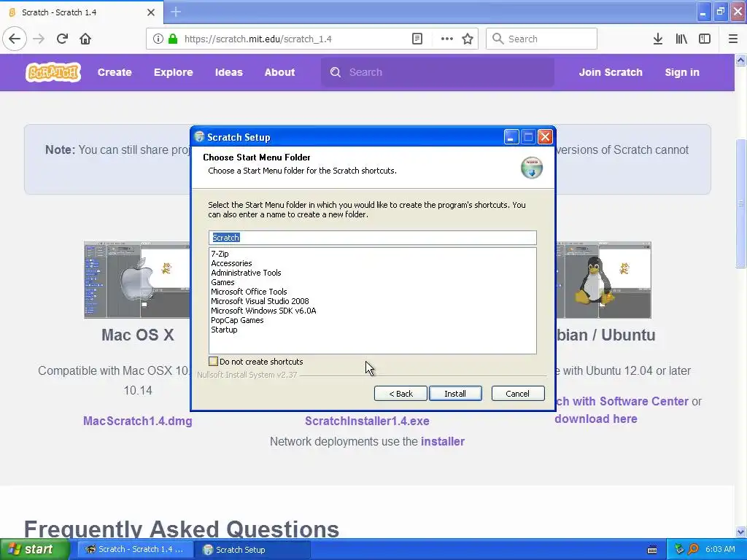Switch to Scratch - Scratch 1.4 taskbar button
The width and height of the screenshot is (747, 560).
pyautogui.click(x=135, y=550)
